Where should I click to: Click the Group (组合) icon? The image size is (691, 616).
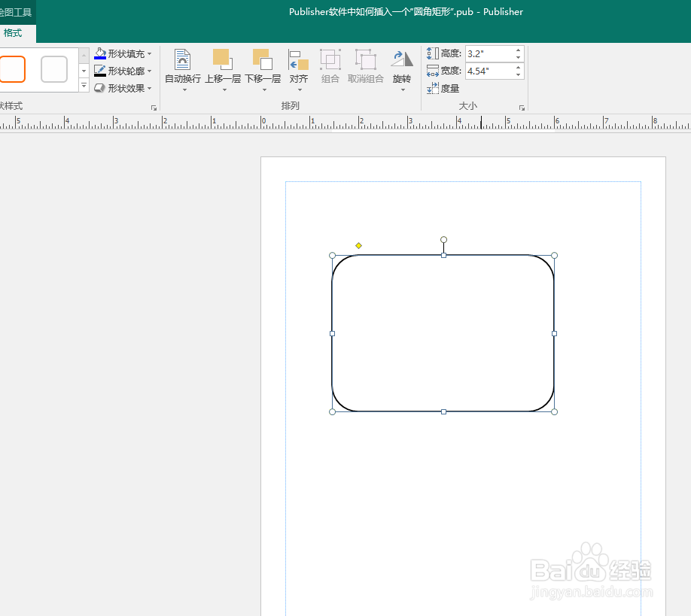coord(330,60)
